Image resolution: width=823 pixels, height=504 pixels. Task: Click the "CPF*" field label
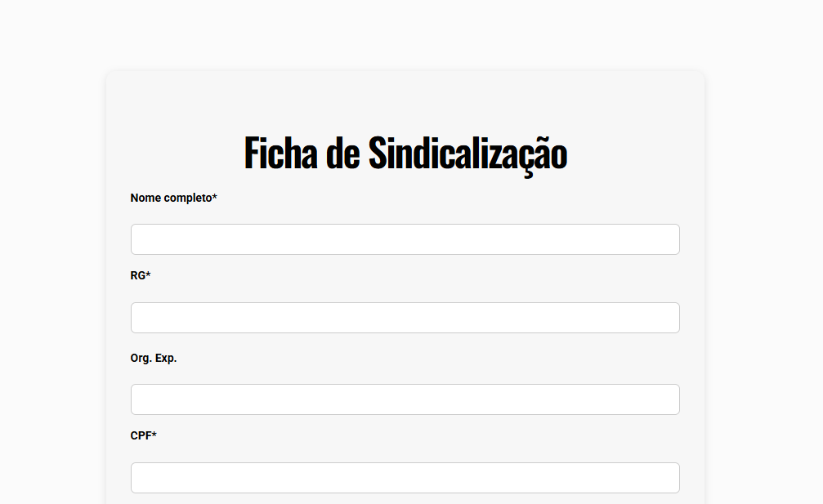tap(143, 435)
